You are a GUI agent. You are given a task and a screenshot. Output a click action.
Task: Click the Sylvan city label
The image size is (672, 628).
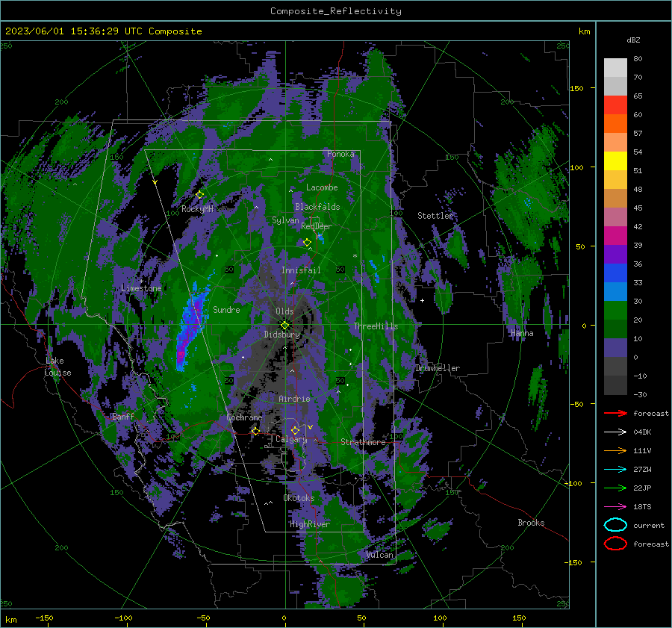pyautogui.click(x=285, y=220)
